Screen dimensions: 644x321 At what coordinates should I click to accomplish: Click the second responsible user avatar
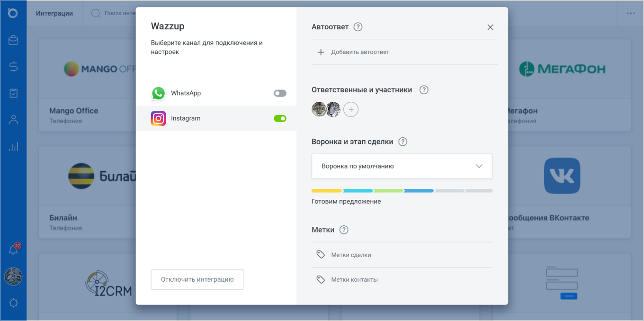(x=333, y=109)
